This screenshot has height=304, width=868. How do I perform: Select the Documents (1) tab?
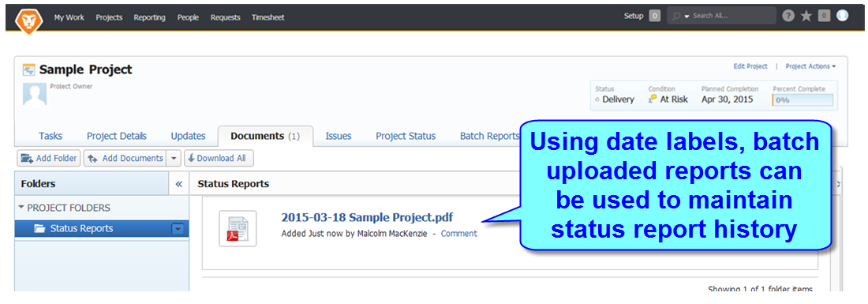click(265, 137)
